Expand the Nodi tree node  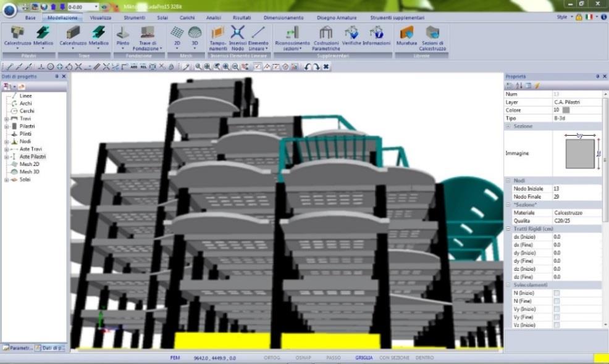pos(6,142)
